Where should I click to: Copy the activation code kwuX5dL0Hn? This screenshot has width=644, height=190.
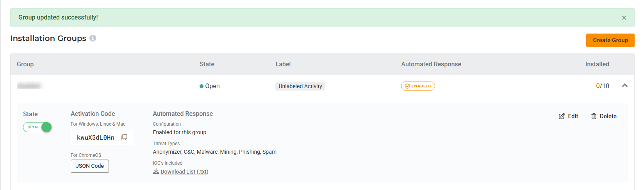(x=124, y=137)
